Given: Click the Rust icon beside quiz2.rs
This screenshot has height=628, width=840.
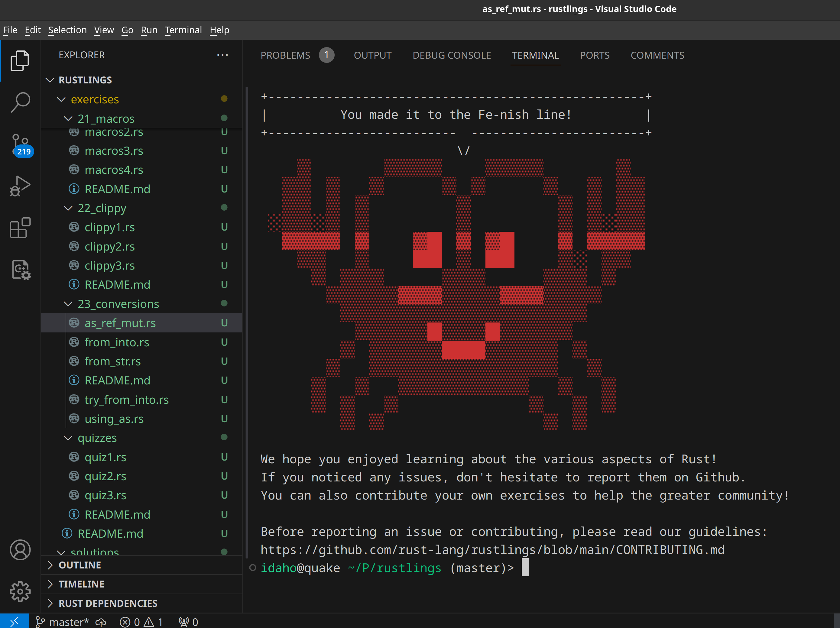Looking at the screenshot, I should (74, 476).
